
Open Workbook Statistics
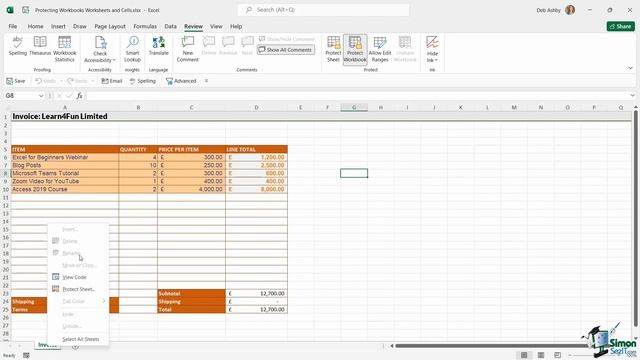click(64, 49)
